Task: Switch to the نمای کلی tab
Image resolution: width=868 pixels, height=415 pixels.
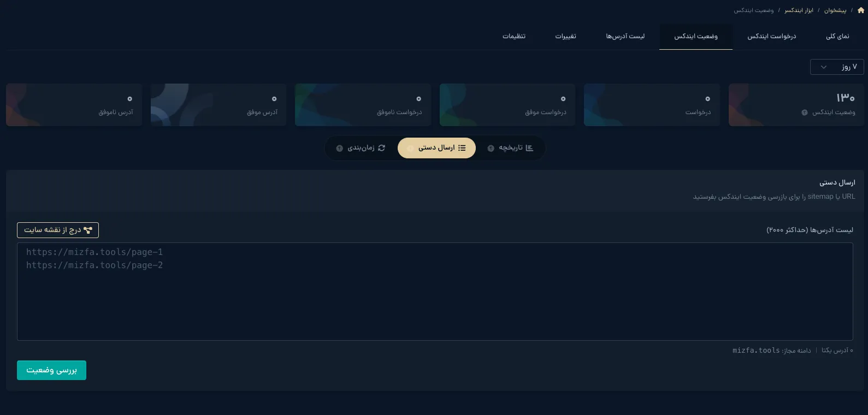Action: click(837, 37)
